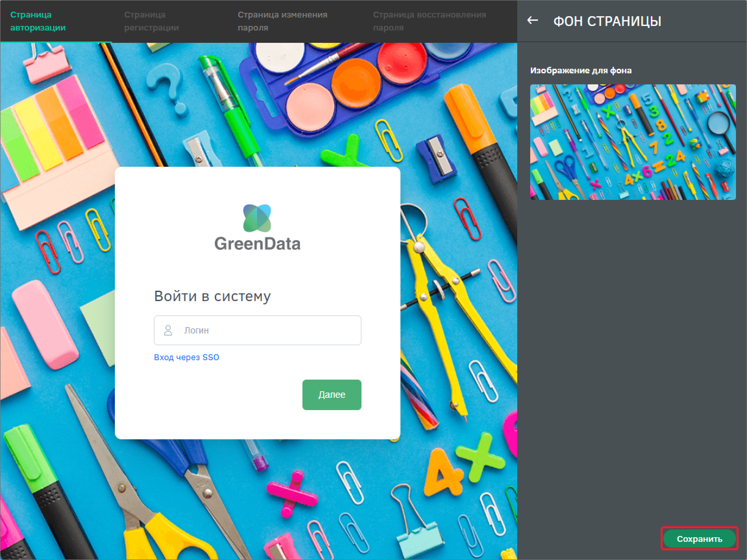Click the Войти в систему heading
747x560 pixels.
pos(213,296)
